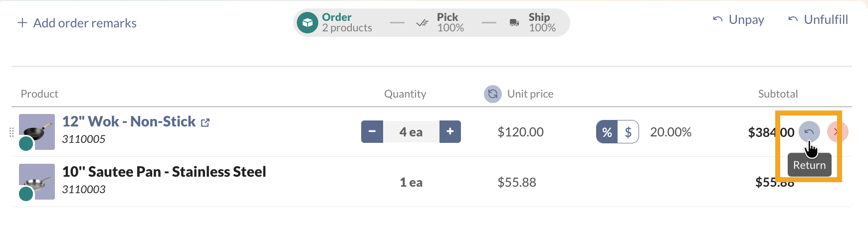Click the Pick checklist icon
Image resolution: width=868 pixels, height=225 pixels.
422,23
